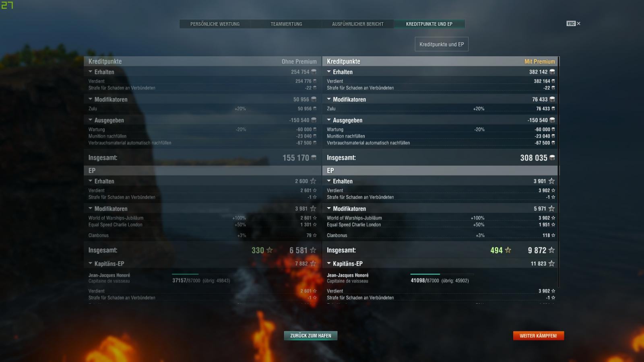Open Ausführlicher Bericht tab

point(358,24)
